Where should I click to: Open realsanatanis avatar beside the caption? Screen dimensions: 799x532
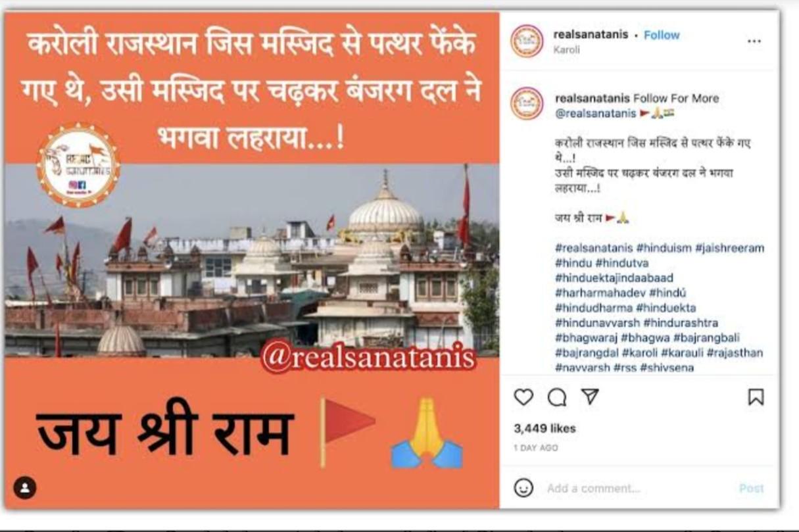click(527, 103)
